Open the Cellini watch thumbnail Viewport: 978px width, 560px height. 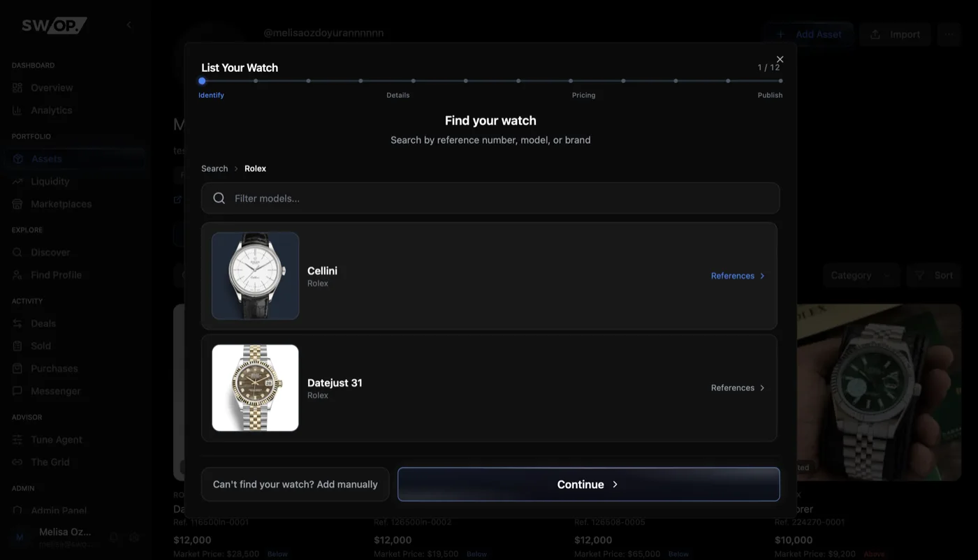click(x=256, y=276)
